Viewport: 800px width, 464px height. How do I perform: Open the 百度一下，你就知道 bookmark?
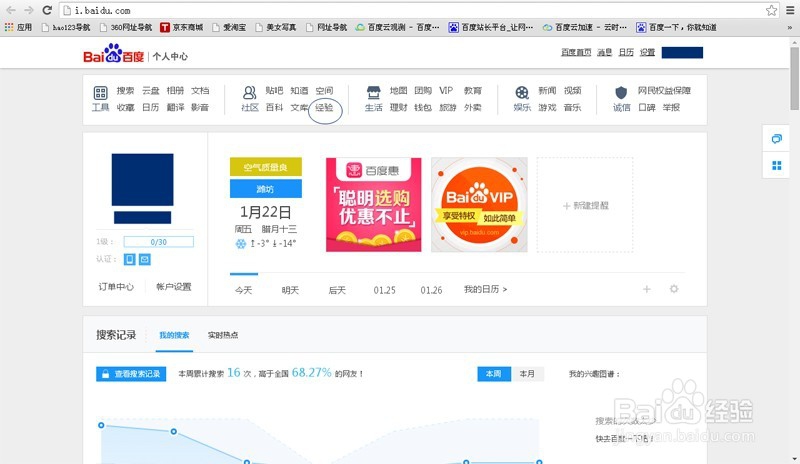coord(676,27)
